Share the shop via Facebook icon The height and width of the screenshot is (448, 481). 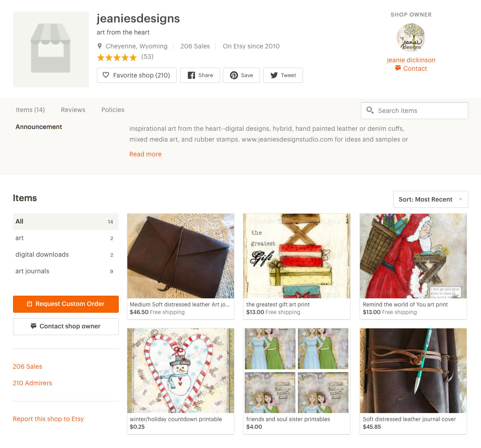[x=191, y=75]
